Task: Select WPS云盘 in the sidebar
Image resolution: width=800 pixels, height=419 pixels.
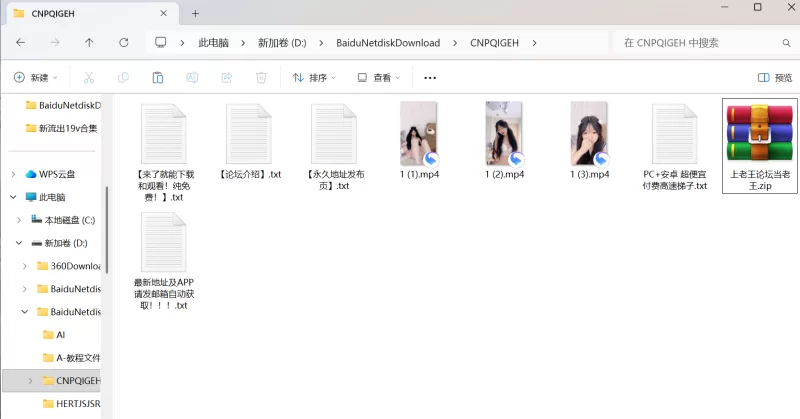Action: [51, 174]
